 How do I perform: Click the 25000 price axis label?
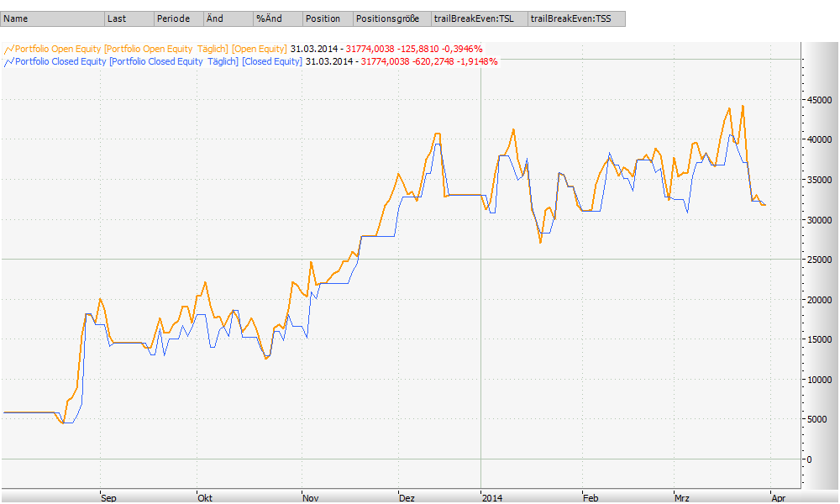coord(820,260)
